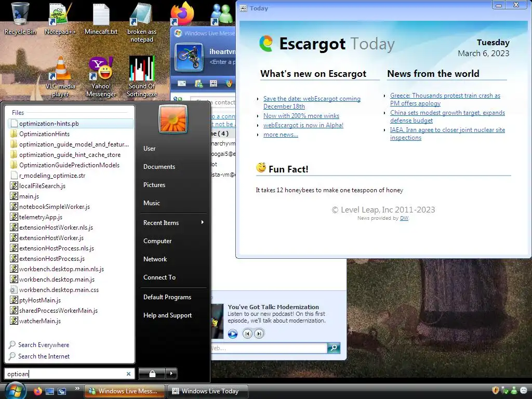Click the 'more news...' link

(x=281, y=135)
